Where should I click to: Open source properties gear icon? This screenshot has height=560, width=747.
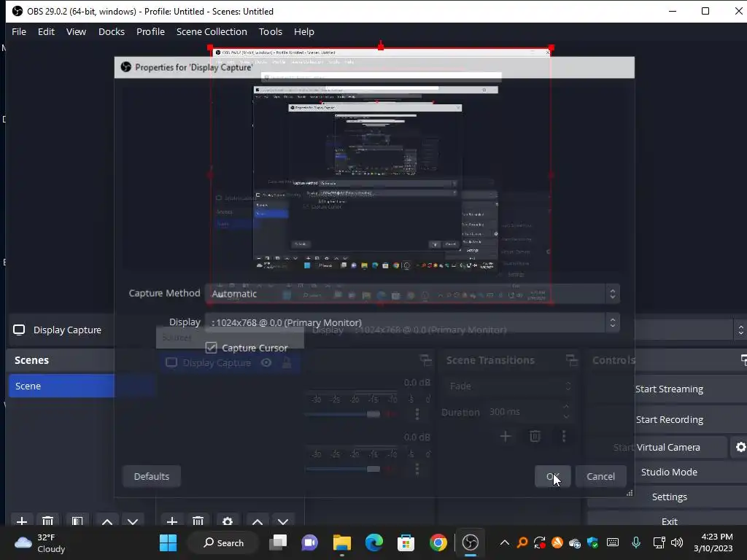228,521
